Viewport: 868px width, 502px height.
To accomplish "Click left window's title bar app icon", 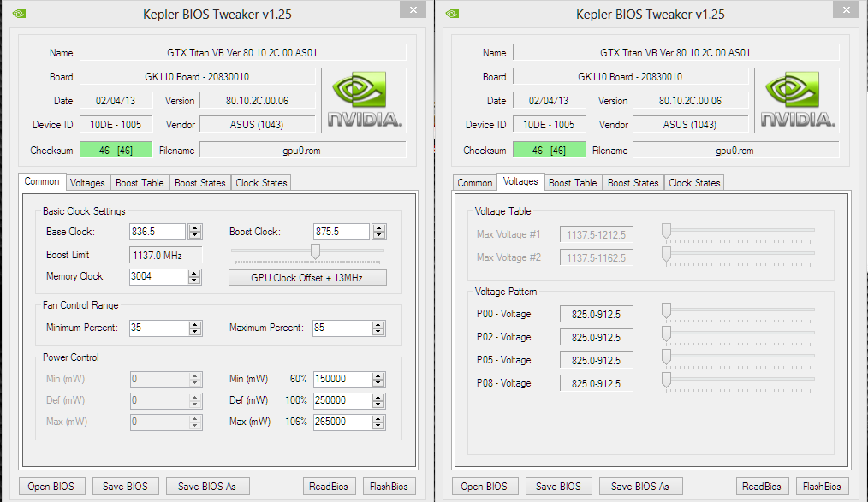I will 19,14.
